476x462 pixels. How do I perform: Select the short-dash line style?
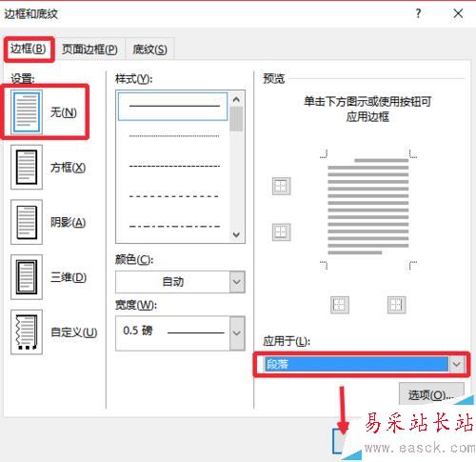coord(174,166)
